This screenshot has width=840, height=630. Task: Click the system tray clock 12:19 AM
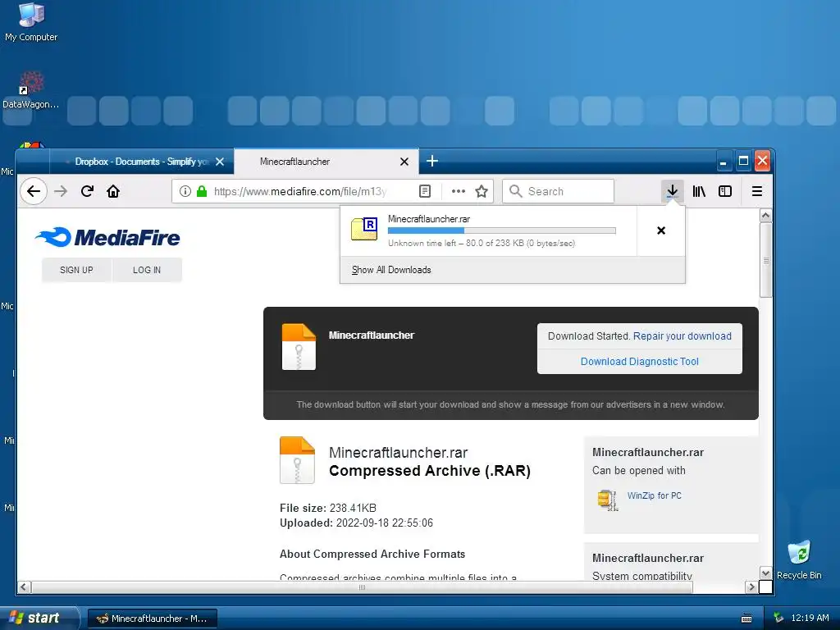pyautogui.click(x=810, y=618)
